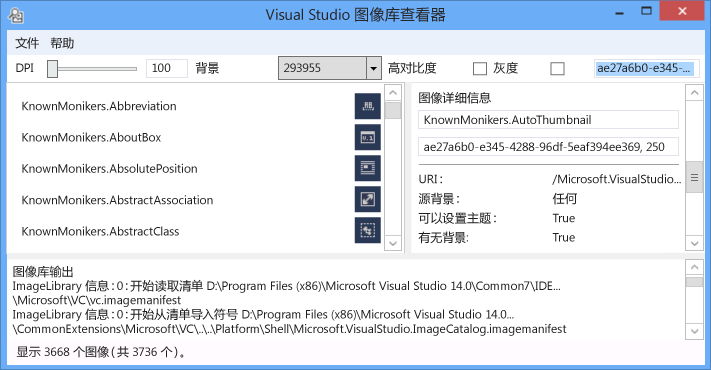Select KnownMonikers.AbstractClass row text
711x370 pixels.
pyautogui.click(x=100, y=231)
